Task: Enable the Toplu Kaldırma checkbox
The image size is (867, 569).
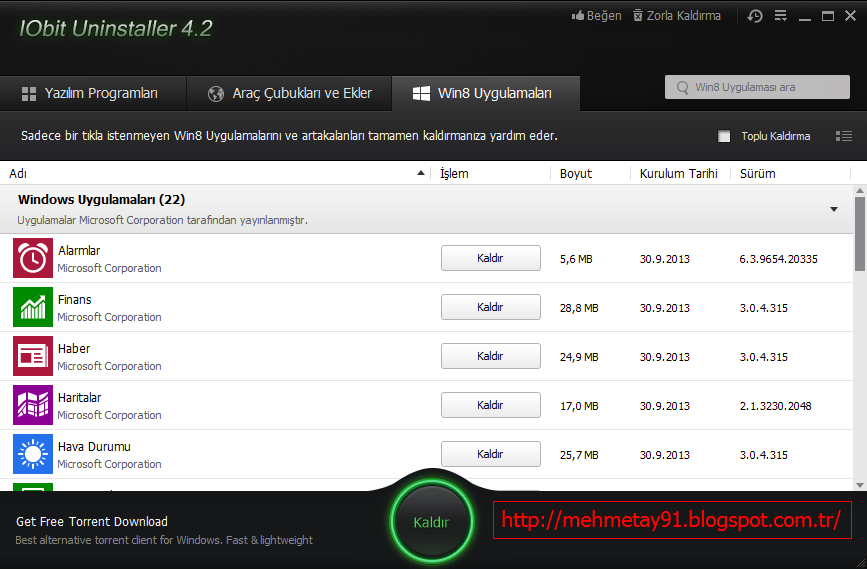Action: (724, 136)
